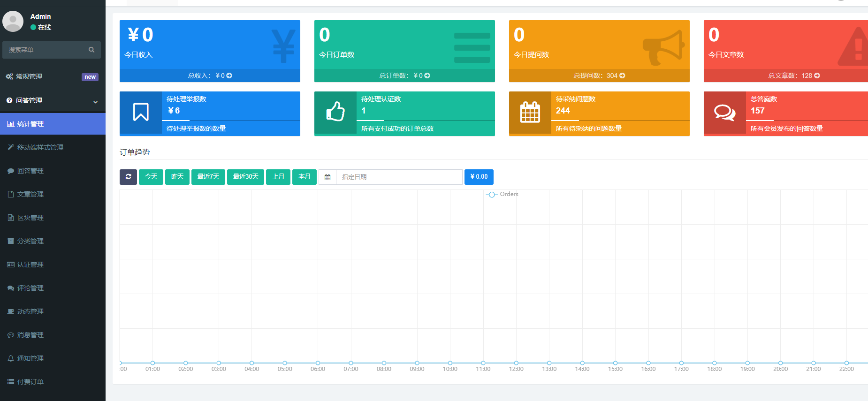Click the ¥0.00 total button
Screen dimensions: 868x401
tap(479, 177)
